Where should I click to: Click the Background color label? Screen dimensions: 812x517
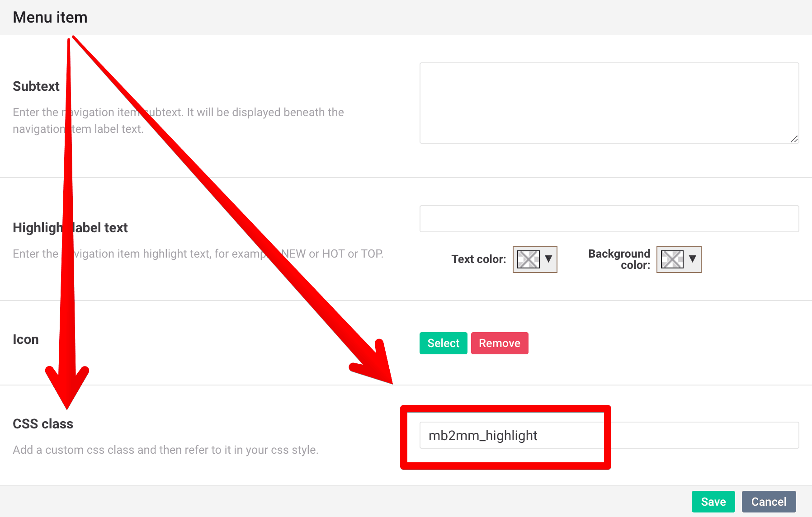619,259
